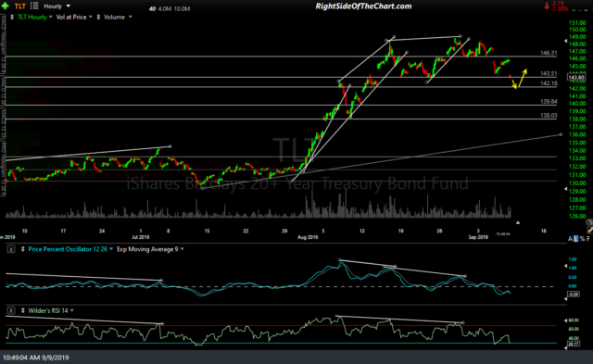Click the pencil drawing tools icon

coord(590,230)
